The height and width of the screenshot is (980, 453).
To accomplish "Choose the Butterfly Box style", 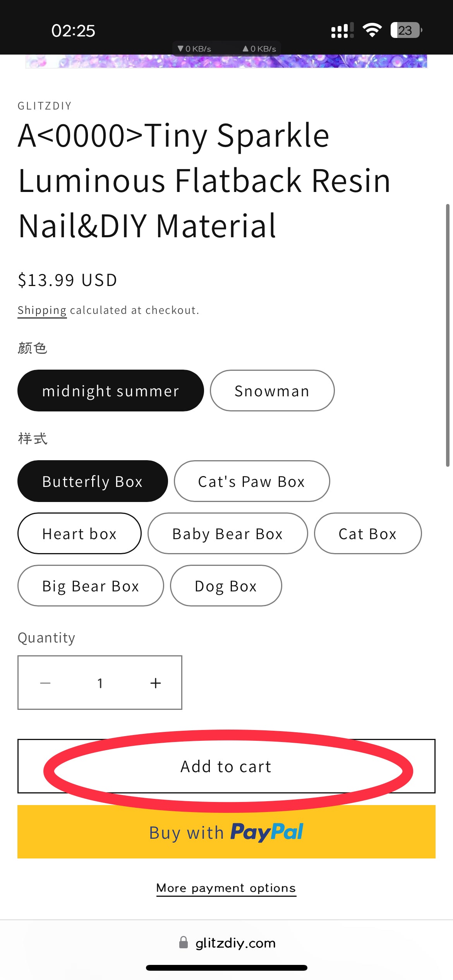I will coord(93,481).
